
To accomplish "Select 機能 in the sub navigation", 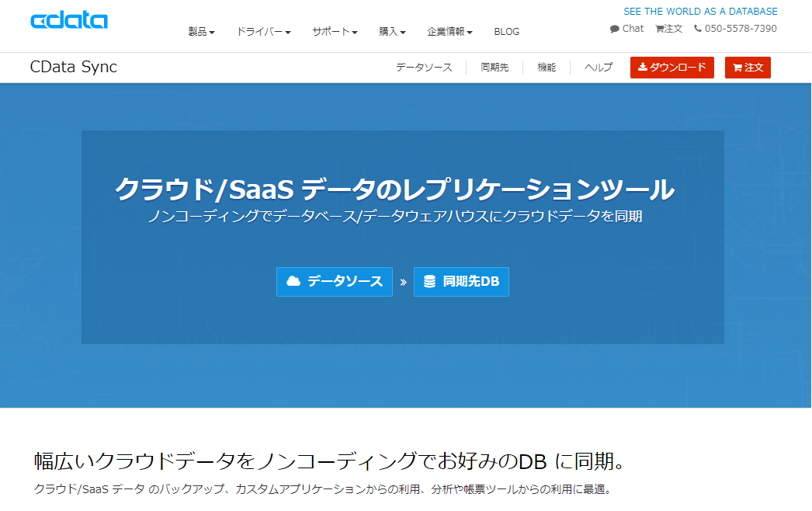I will pyautogui.click(x=547, y=68).
